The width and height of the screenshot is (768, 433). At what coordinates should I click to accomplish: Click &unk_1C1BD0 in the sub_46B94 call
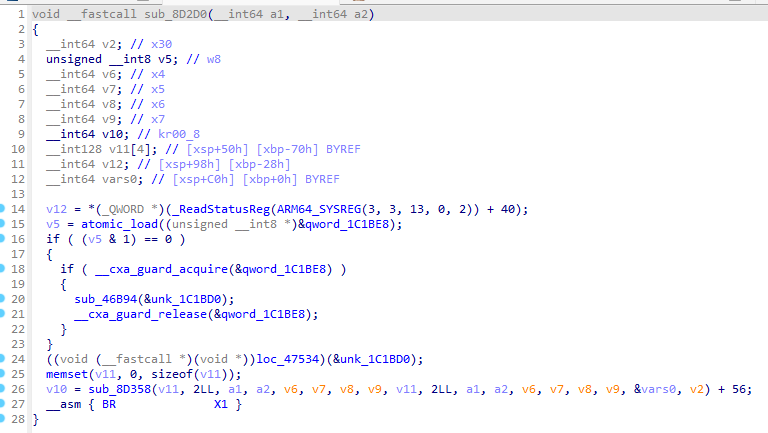point(182,299)
